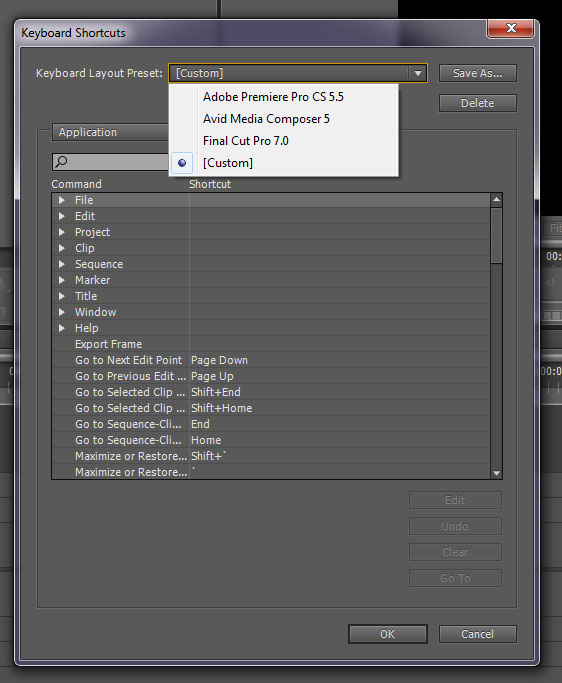Click the Undo button
This screenshot has height=683, width=562.
pyautogui.click(x=455, y=526)
